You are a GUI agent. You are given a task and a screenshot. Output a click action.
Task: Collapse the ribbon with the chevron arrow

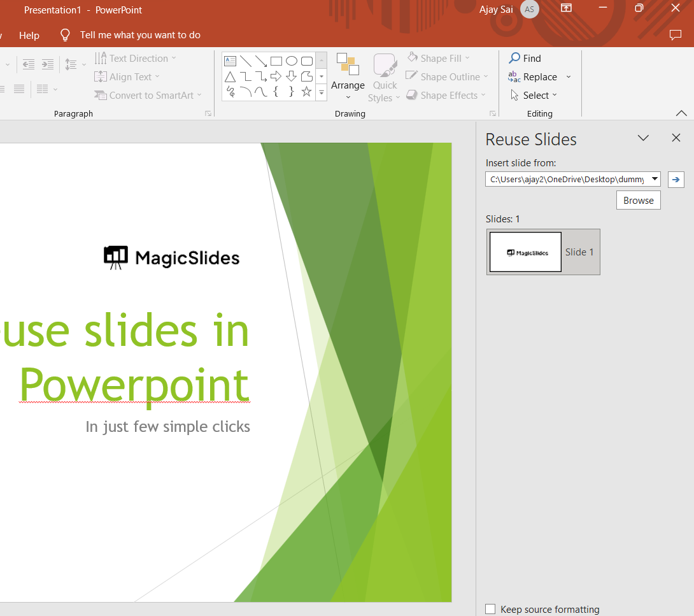(681, 113)
